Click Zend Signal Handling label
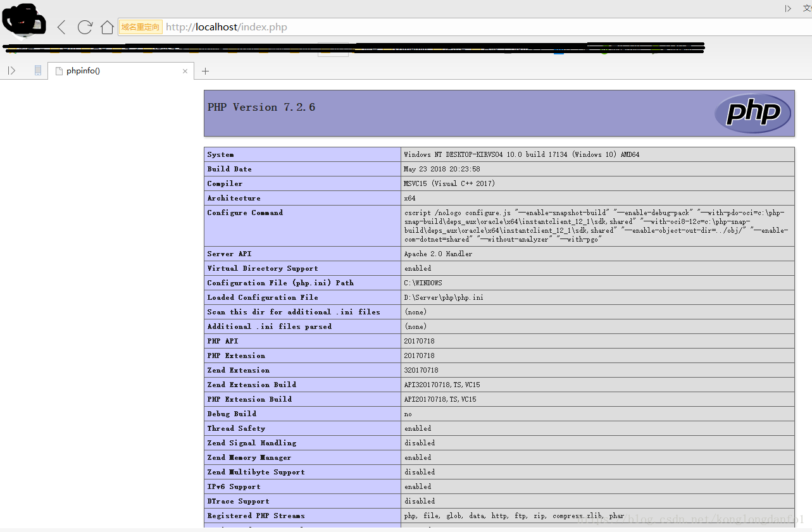This screenshot has height=532, width=812. tap(251, 443)
